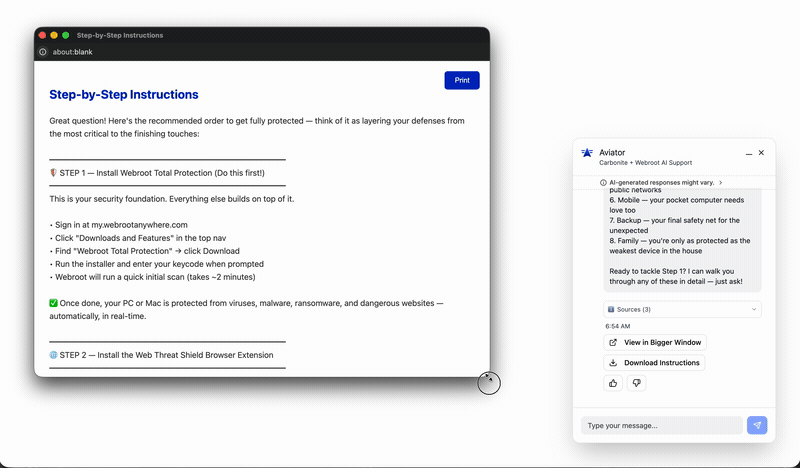Click the Type your message field
The height and width of the screenshot is (468, 800).
point(662,425)
